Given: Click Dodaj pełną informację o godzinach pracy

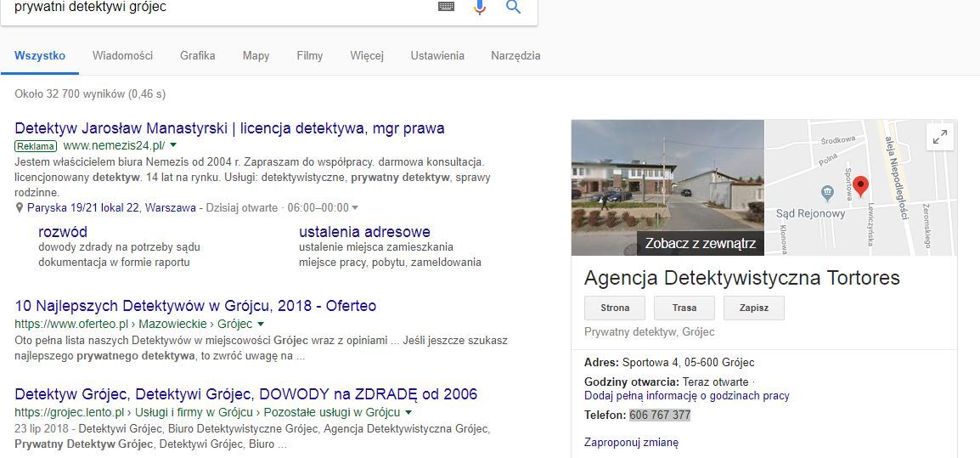Looking at the screenshot, I should pyautogui.click(x=687, y=396).
